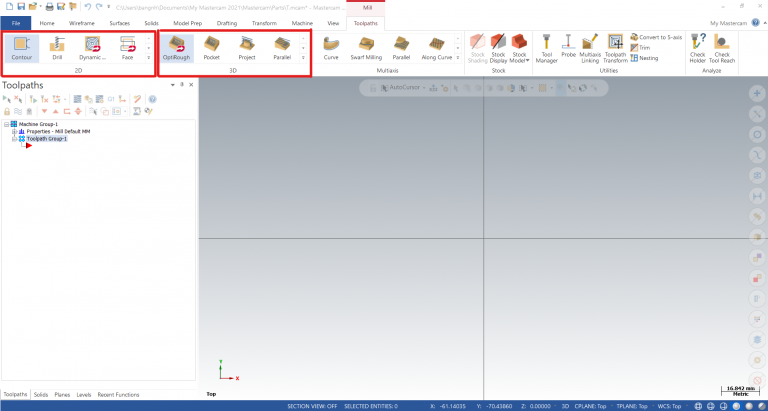
Task: Expand the Multiaxis toolpath gallery
Action: 458,58
